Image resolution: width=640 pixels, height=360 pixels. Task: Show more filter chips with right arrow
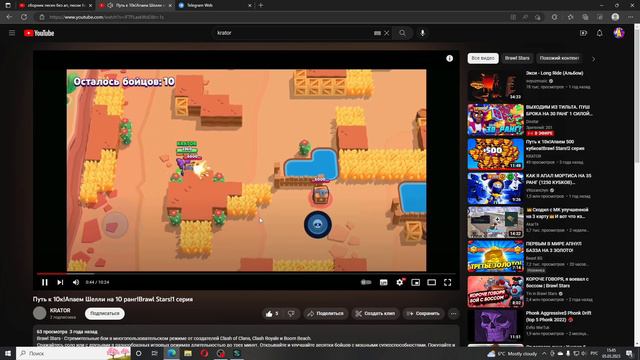[593, 59]
